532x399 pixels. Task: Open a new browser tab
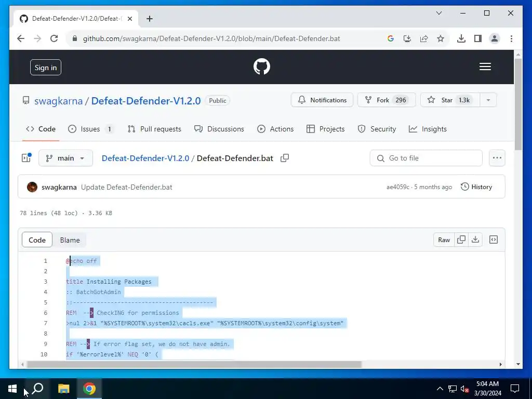150,19
